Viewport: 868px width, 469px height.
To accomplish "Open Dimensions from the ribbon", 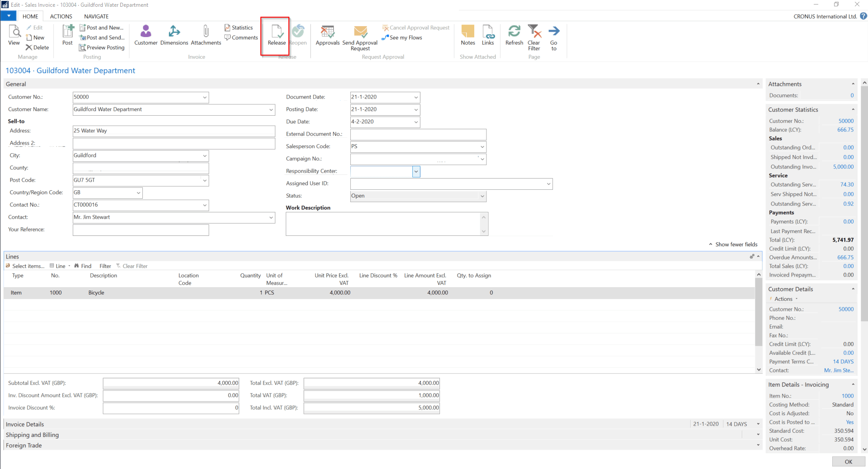I will [x=174, y=32].
